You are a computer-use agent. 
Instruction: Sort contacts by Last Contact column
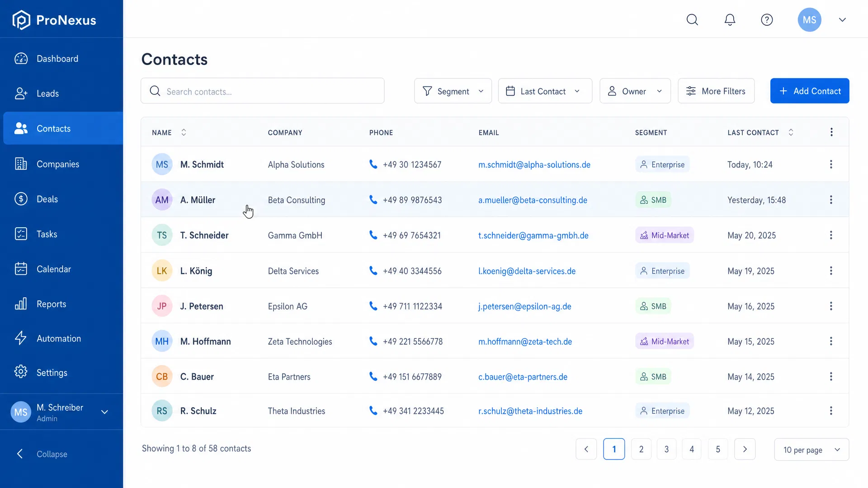point(791,132)
